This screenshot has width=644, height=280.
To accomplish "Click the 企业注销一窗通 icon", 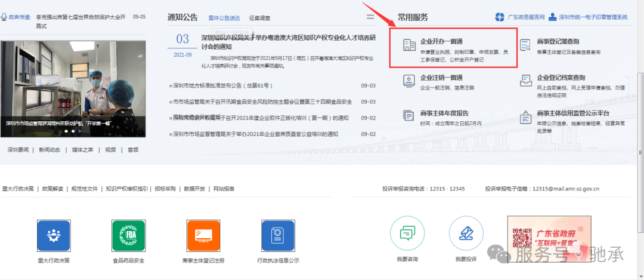I will [x=409, y=80].
